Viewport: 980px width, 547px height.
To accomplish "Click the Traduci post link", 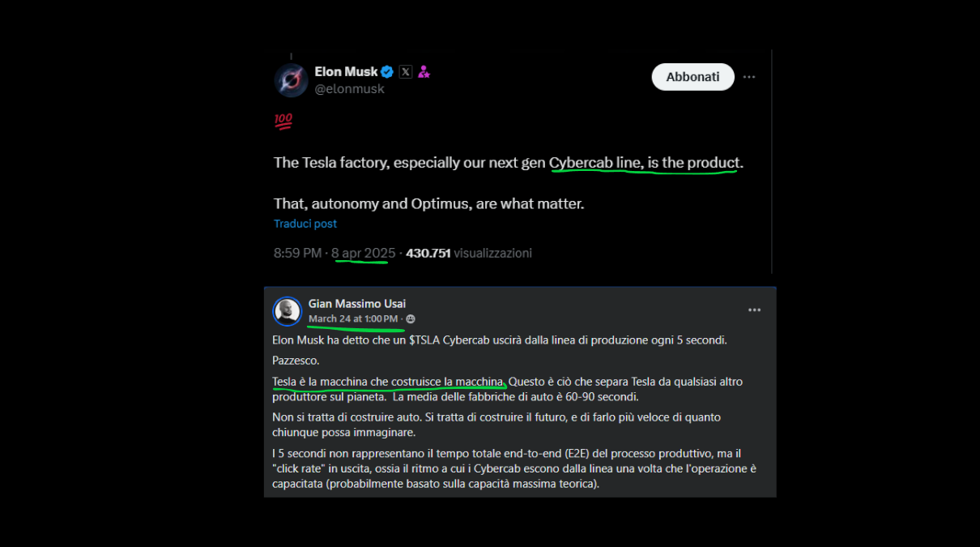I will [x=305, y=224].
